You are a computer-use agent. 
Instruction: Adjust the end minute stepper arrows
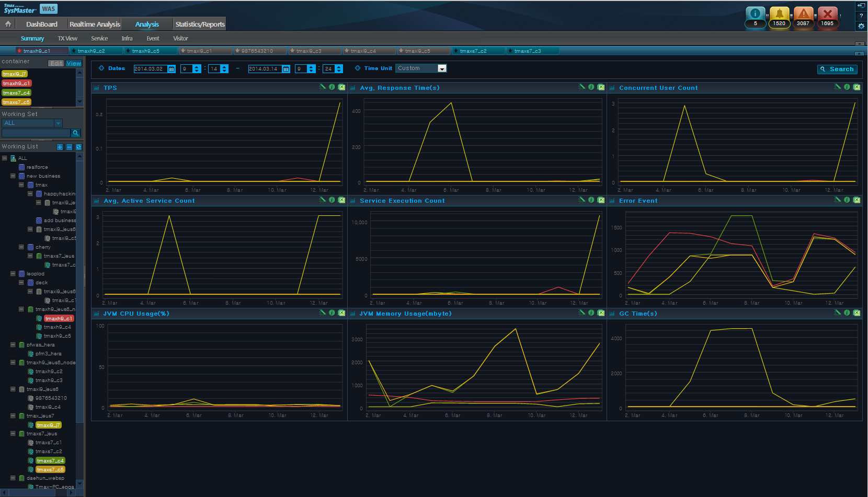(x=339, y=69)
